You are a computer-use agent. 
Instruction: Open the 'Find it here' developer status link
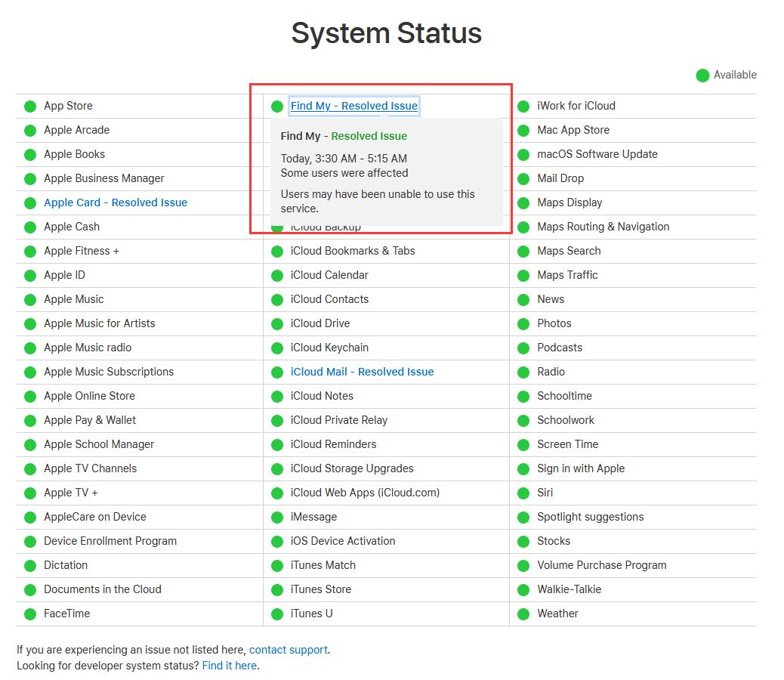pos(230,666)
